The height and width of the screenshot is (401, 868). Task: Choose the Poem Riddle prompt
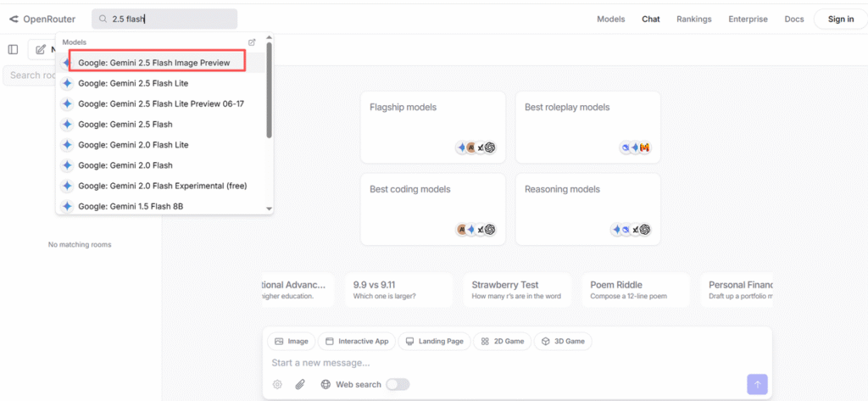tap(636, 290)
